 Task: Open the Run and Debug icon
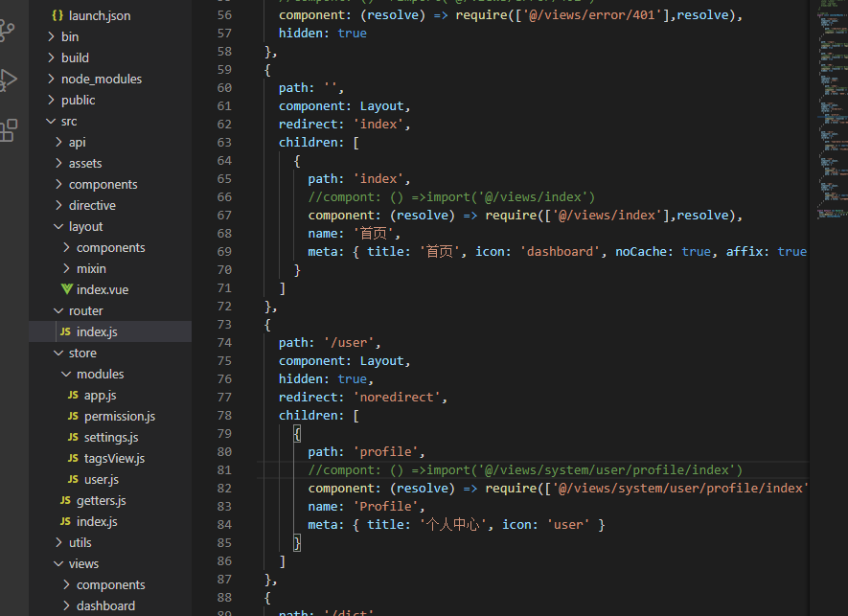8,80
